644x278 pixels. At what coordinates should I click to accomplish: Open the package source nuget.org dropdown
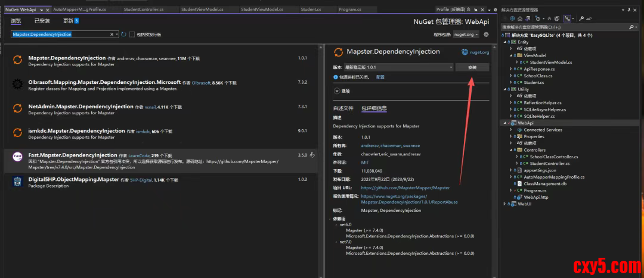[466, 35]
